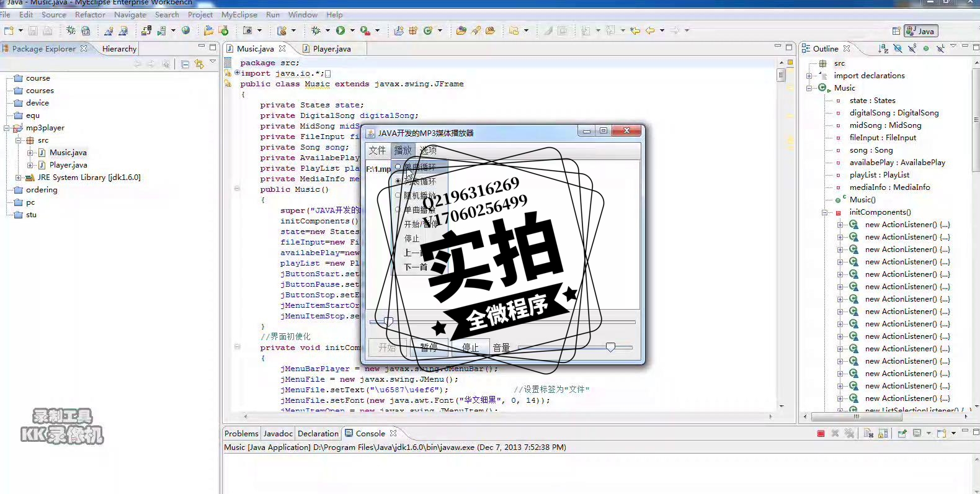
Task: Select the courses project folder
Action: pos(40,91)
